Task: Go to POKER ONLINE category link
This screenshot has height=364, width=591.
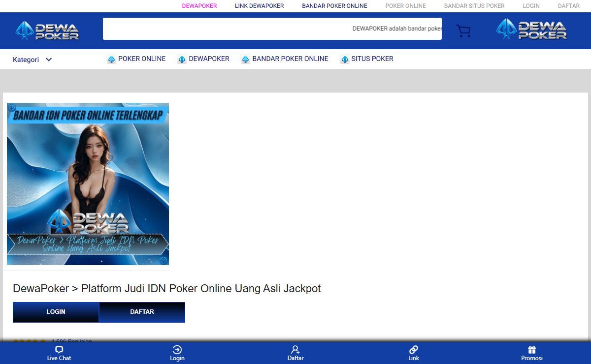Action: [142, 59]
